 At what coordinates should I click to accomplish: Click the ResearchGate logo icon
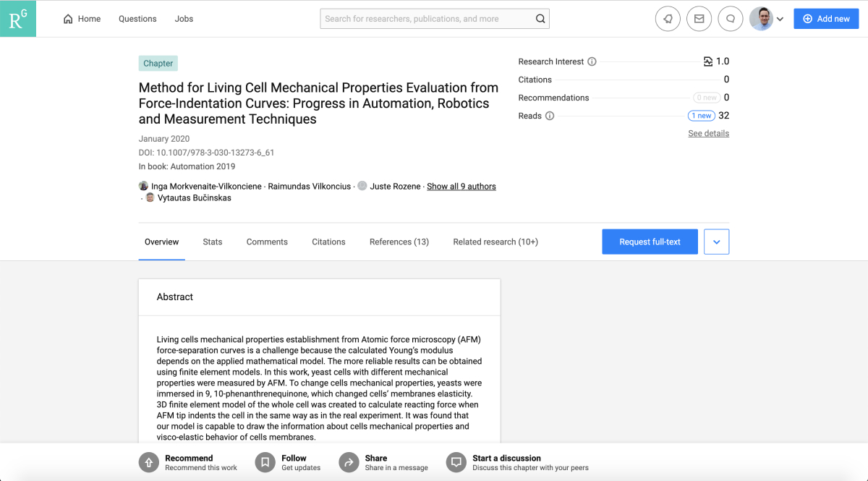(18, 19)
